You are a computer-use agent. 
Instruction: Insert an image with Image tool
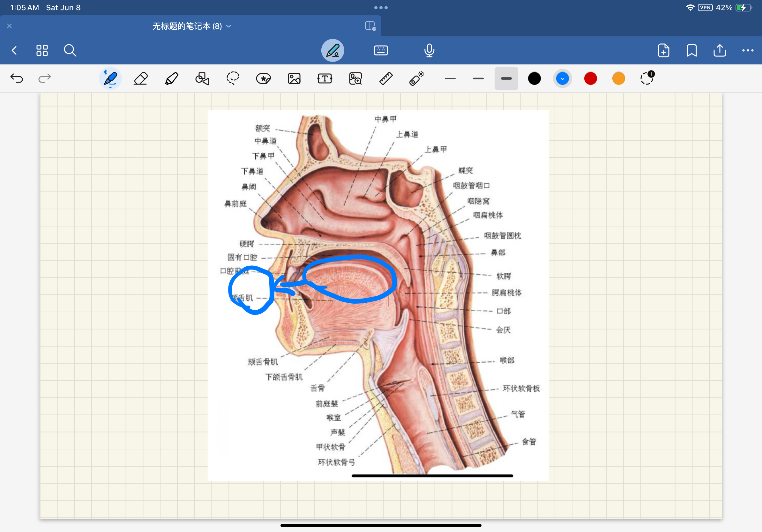[294, 78]
